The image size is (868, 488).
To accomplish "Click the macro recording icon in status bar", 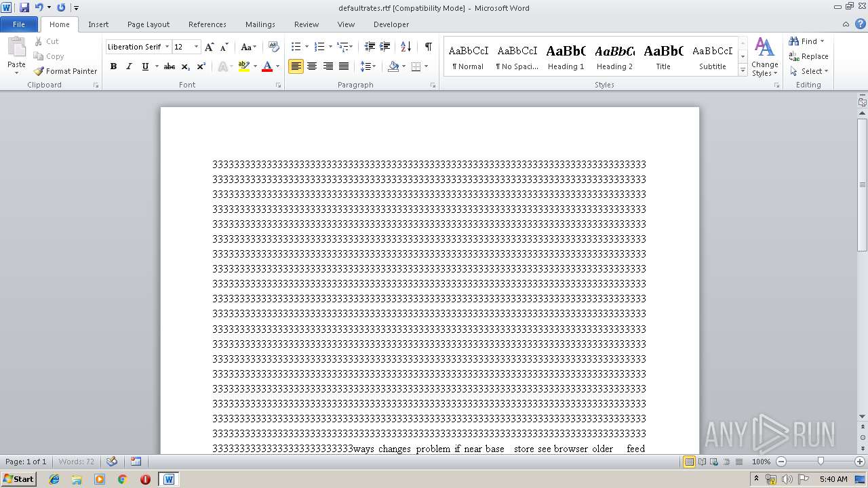I will (136, 462).
